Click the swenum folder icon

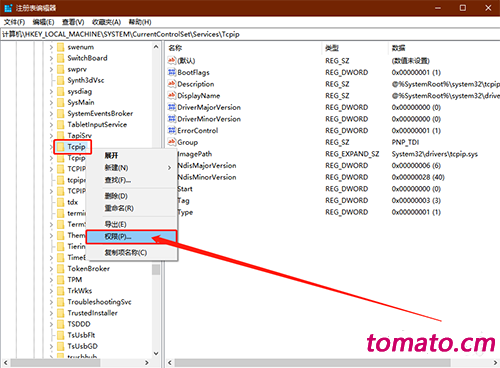(x=60, y=47)
